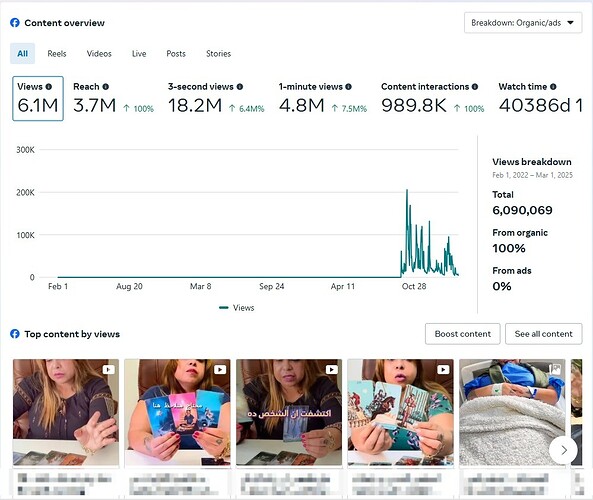Click the 1-minute views info icon
The height and width of the screenshot is (500, 593).
pos(348,87)
